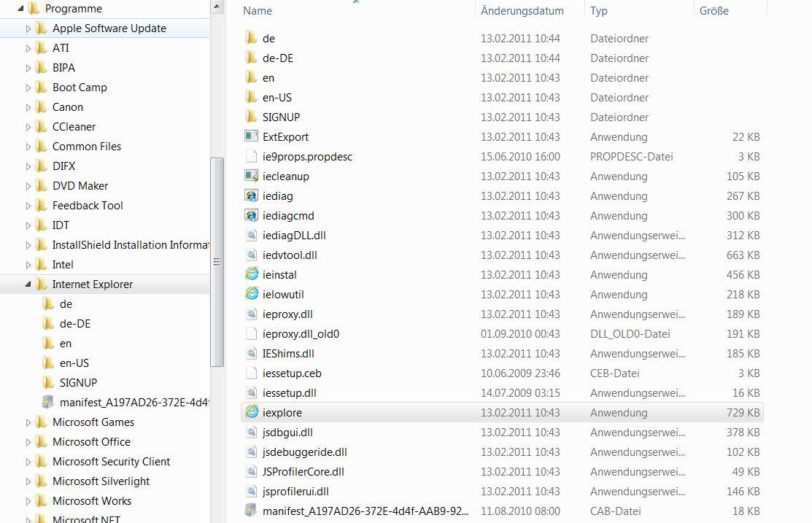Click the CAB-Datei type entry
The width and height of the screenshot is (812, 523).
[615, 511]
